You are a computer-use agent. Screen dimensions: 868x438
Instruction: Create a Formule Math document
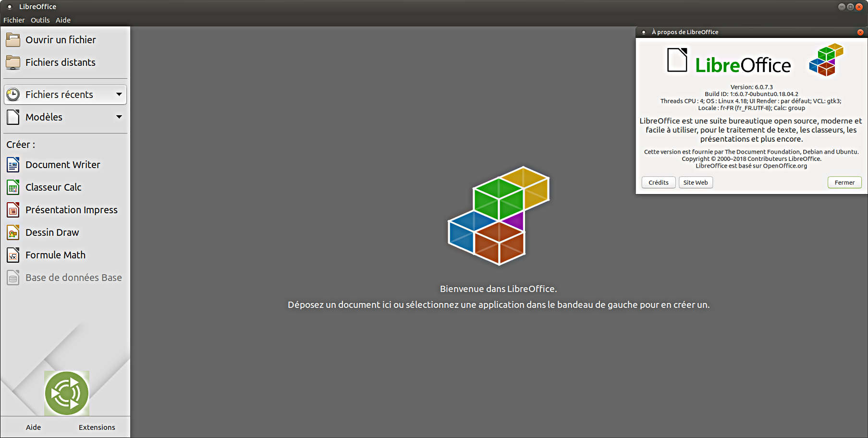tap(56, 255)
